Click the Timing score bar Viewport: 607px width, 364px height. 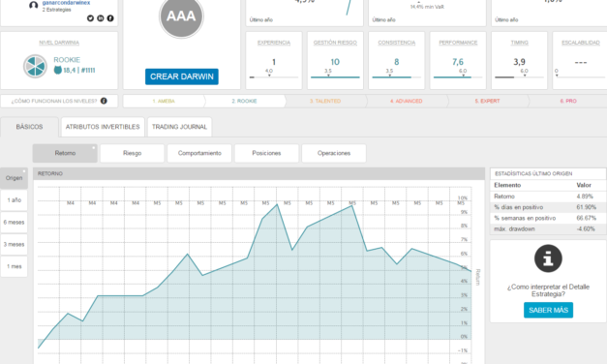coord(519,77)
